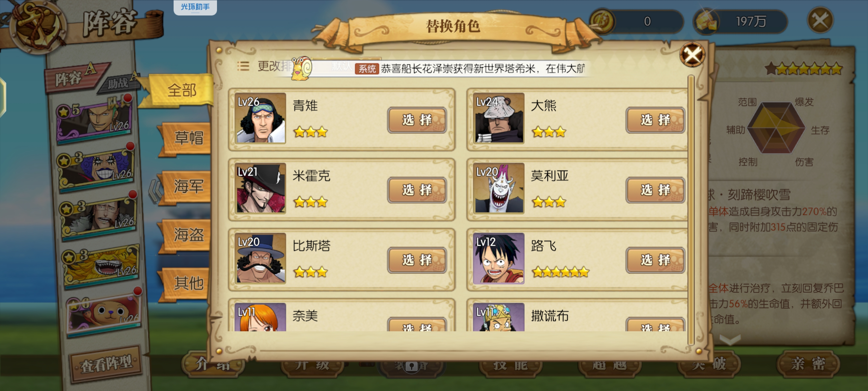Image resolution: width=868 pixels, height=391 pixels.
Task: Open 更改排序 sort list icon
Action: (243, 66)
